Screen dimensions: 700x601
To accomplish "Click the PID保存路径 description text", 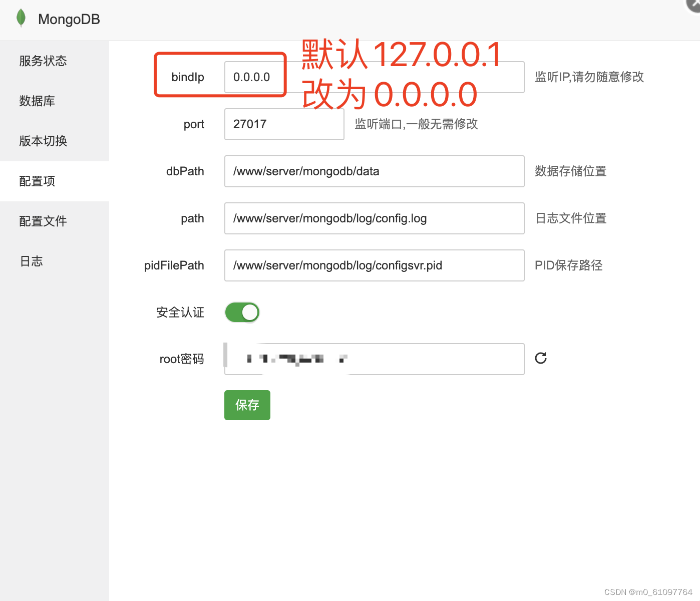I will tap(569, 265).
